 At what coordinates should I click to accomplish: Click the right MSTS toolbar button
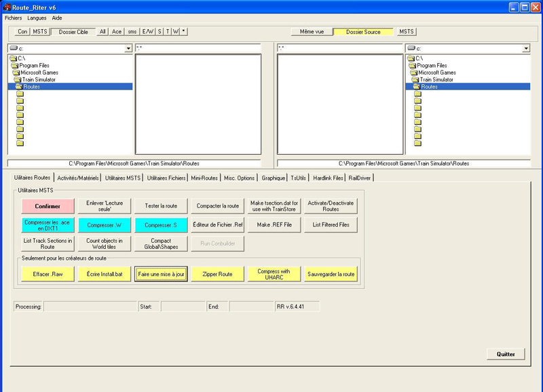(x=406, y=31)
